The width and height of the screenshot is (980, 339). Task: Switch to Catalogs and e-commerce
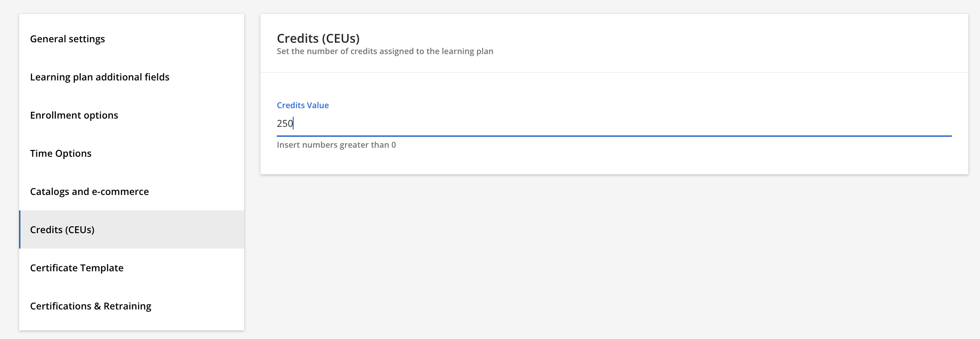[x=131, y=192]
